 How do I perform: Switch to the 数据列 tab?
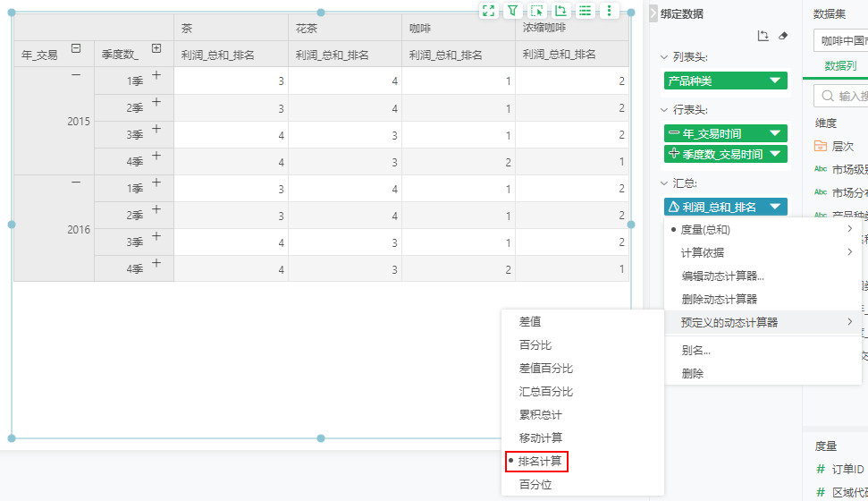[x=840, y=66]
